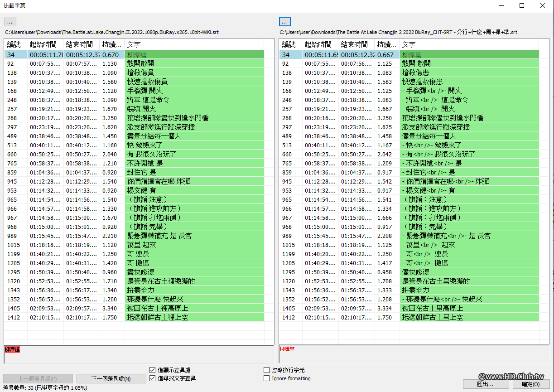This screenshot has height=392, width=554.
Task: Click right list 文字 column header
Action: coord(469,44)
